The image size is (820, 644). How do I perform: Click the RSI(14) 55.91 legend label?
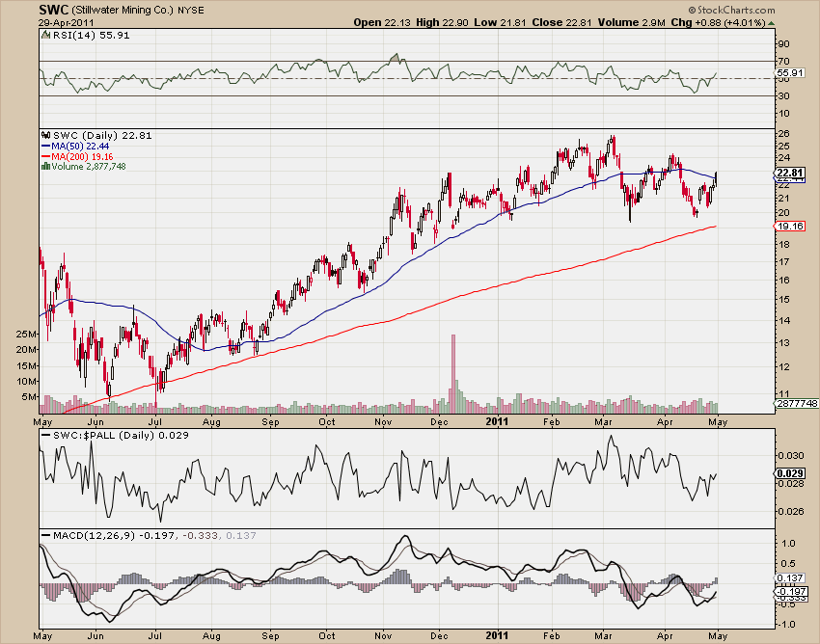tap(91, 35)
